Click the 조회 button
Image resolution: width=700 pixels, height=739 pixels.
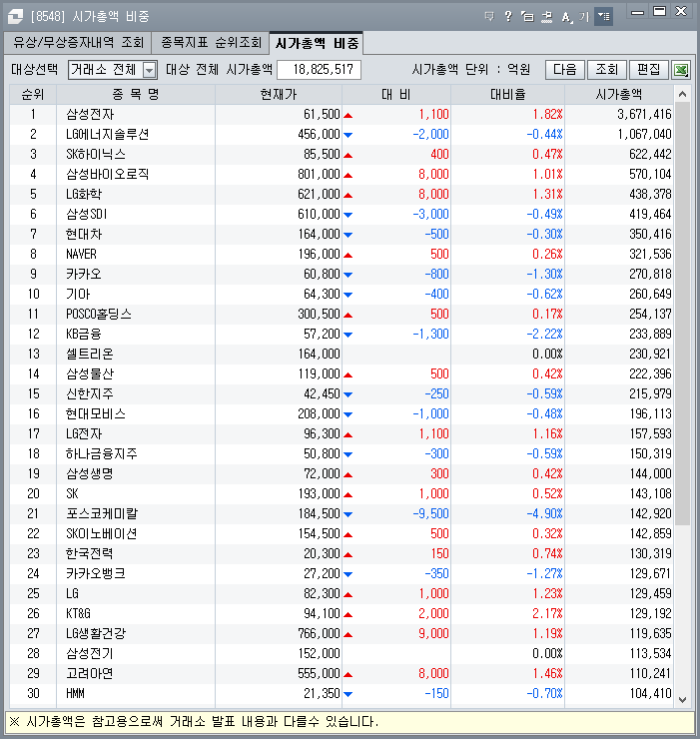pos(607,70)
